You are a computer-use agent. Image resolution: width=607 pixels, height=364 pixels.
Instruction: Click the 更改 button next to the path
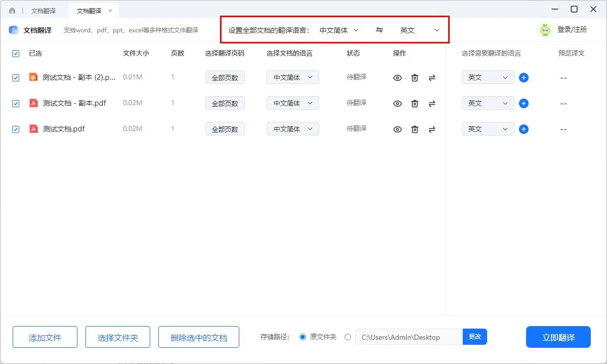pyautogui.click(x=474, y=337)
